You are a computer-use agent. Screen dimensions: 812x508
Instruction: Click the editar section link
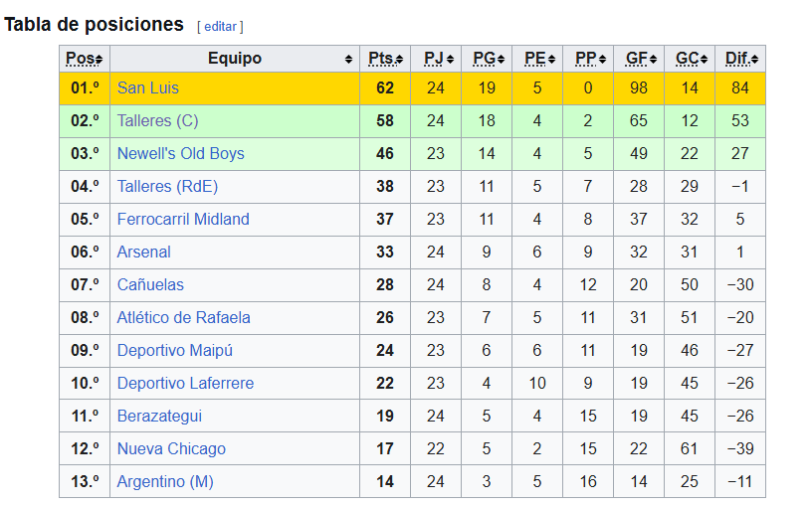point(220,27)
